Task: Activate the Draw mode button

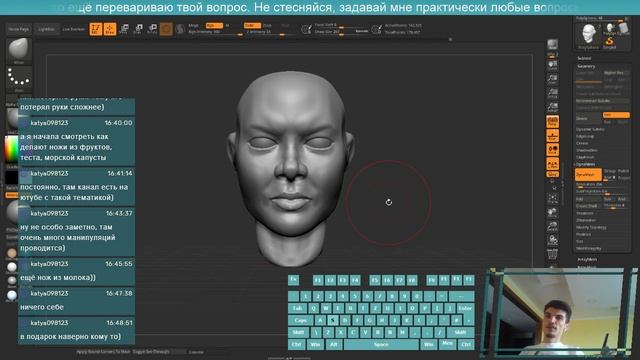Action: coord(110,29)
